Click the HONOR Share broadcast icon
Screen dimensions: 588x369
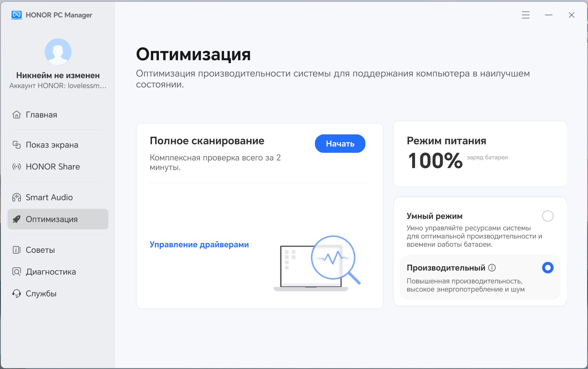click(17, 167)
